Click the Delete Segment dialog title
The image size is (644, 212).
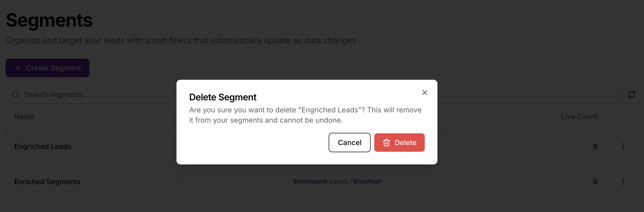(x=223, y=97)
